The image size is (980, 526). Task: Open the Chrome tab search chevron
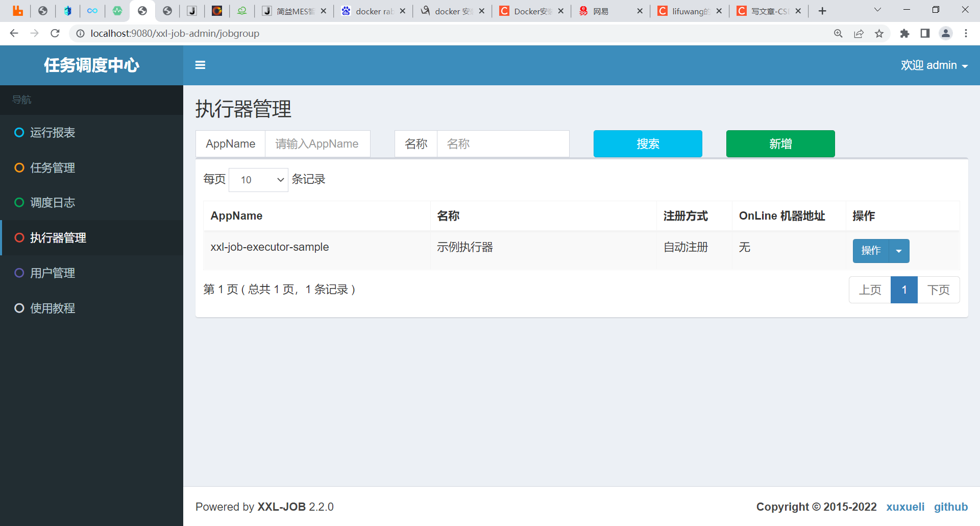877,10
